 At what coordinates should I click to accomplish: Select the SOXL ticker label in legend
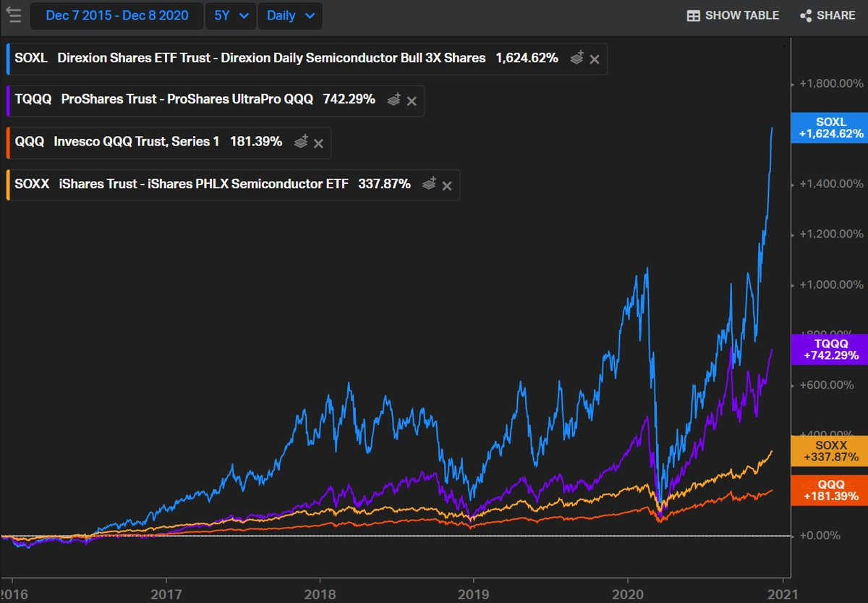[x=31, y=58]
